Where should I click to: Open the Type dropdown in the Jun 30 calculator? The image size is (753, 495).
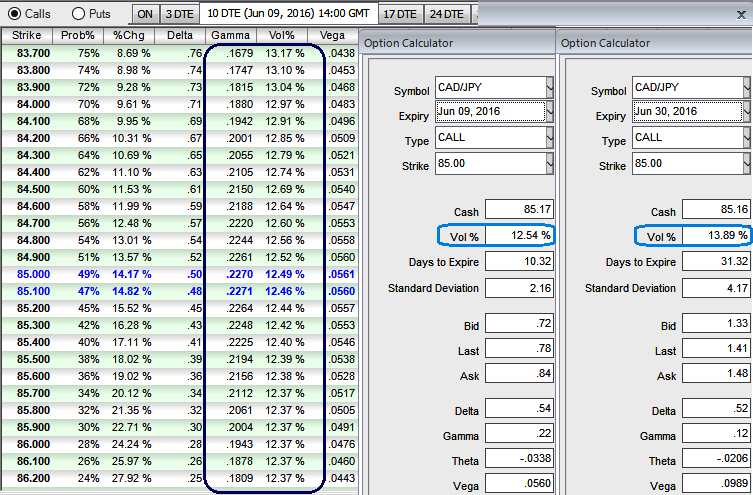(747, 137)
